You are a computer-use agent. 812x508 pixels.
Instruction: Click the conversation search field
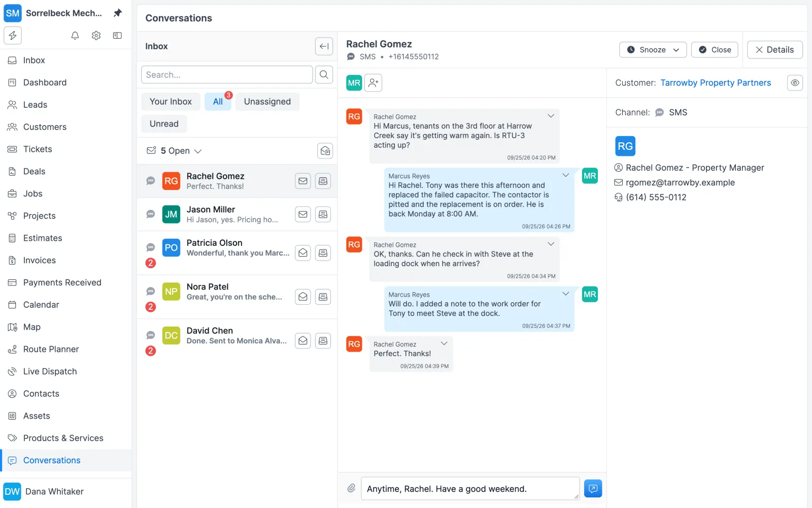pos(227,75)
